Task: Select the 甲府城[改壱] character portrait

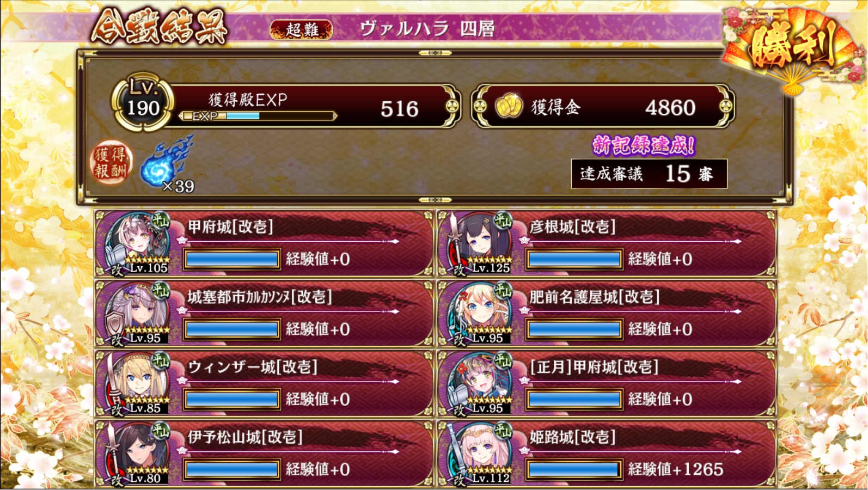Action: [139, 243]
